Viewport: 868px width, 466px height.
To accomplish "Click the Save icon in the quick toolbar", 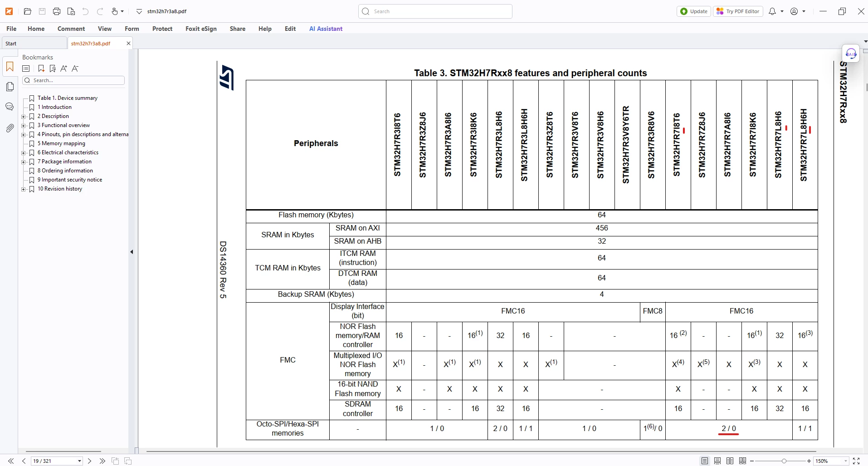I will [42, 11].
